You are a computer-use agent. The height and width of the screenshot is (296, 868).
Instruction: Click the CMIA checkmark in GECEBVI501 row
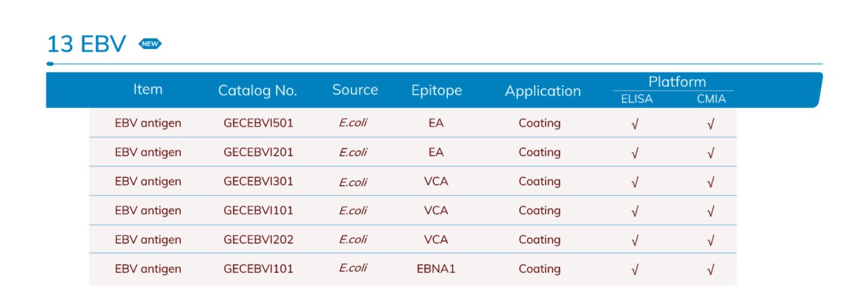click(711, 124)
